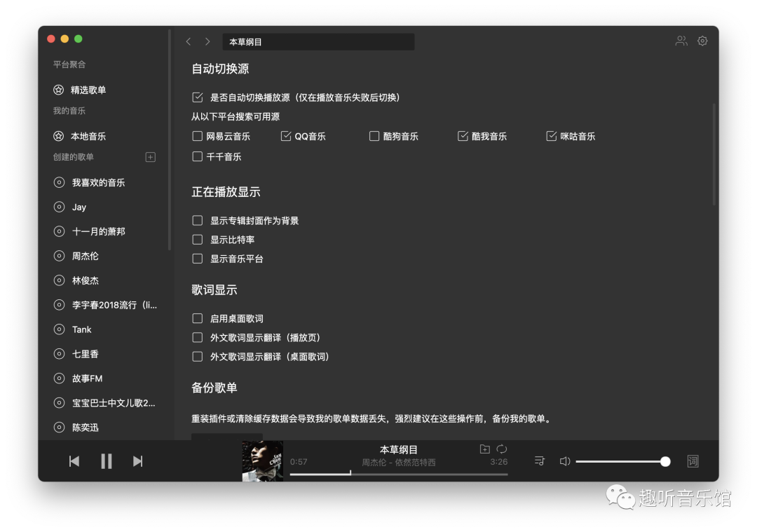Toggle the loop playback mode icon
This screenshot has width=757, height=532.
(x=502, y=449)
